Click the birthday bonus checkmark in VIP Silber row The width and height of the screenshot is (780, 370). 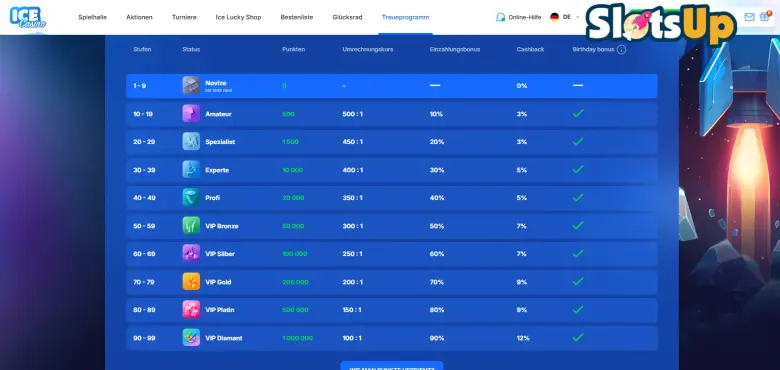pos(578,254)
